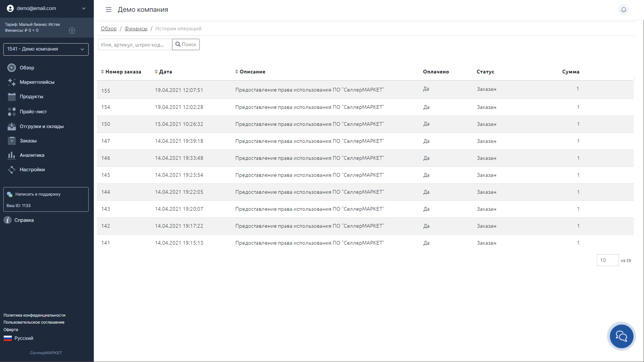Click the Отгрузки и склады icon
The height and width of the screenshot is (362, 644).
pyautogui.click(x=12, y=127)
